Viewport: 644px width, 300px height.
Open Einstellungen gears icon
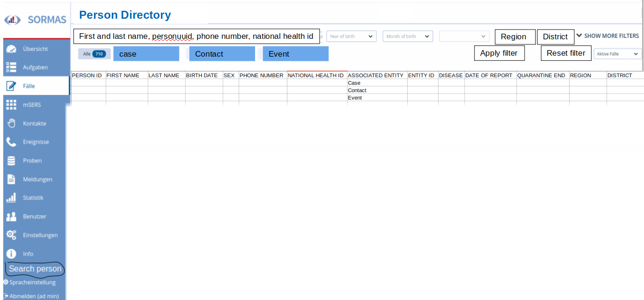coord(12,235)
